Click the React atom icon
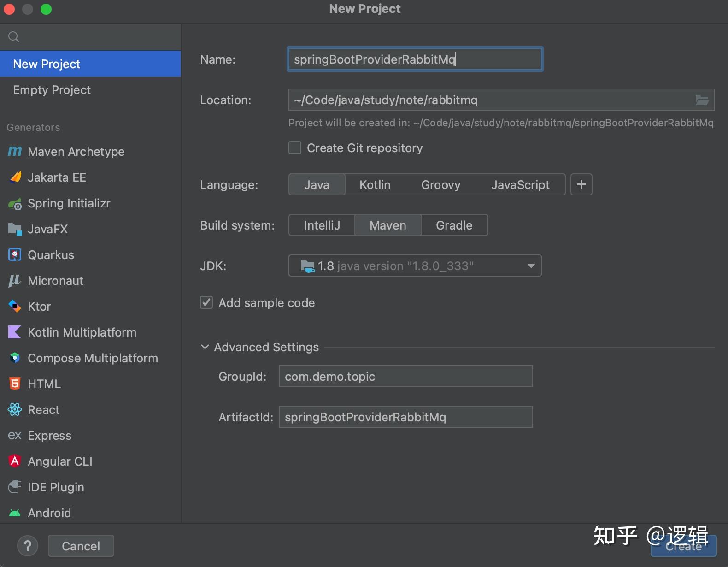The width and height of the screenshot is (728, 567). tap(15, 409)
